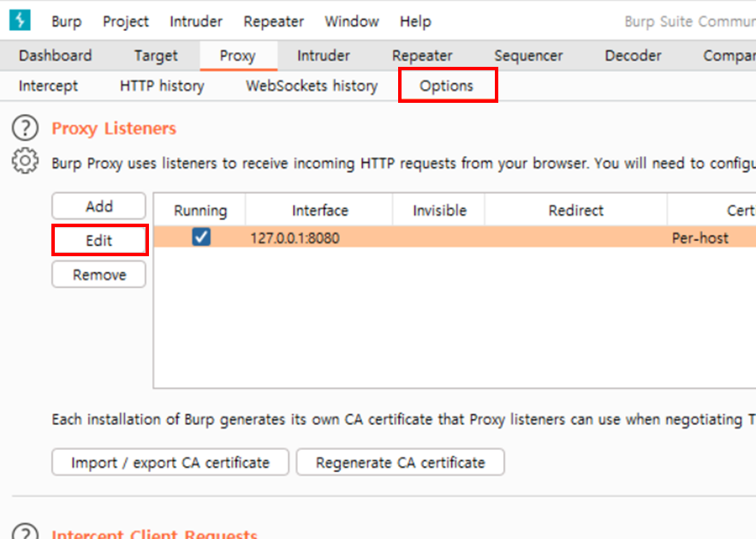Click the Intercept Client Requests heading
The width and height of the screenshot is (756, 539).
(x=154, y=533)
